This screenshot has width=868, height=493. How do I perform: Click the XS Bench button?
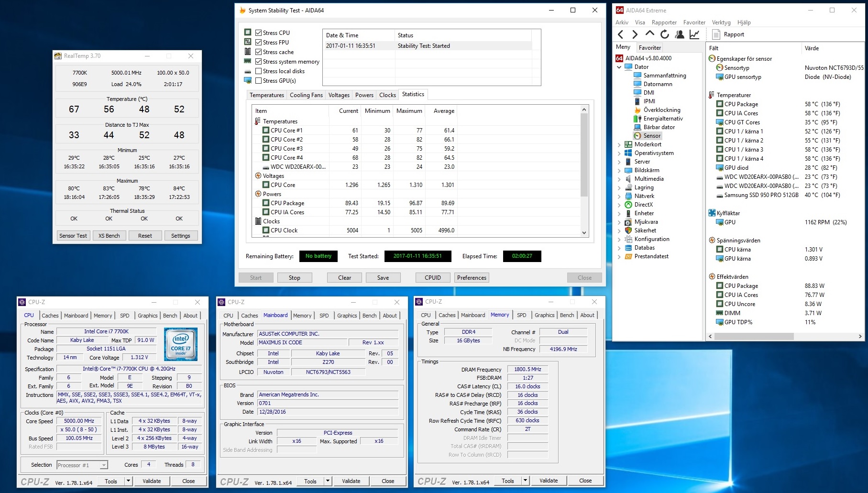click(109, 236)
